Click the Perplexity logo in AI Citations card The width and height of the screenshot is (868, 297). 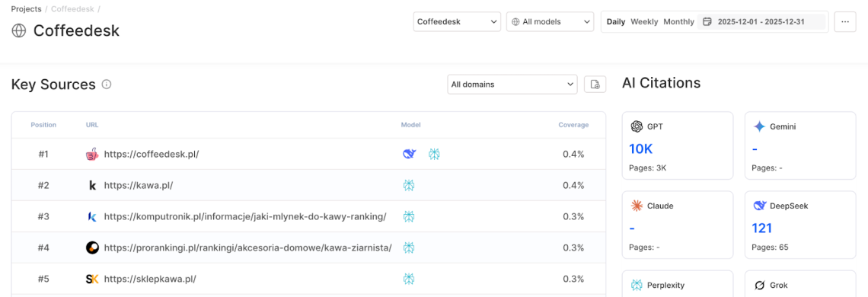coord(636,286)
